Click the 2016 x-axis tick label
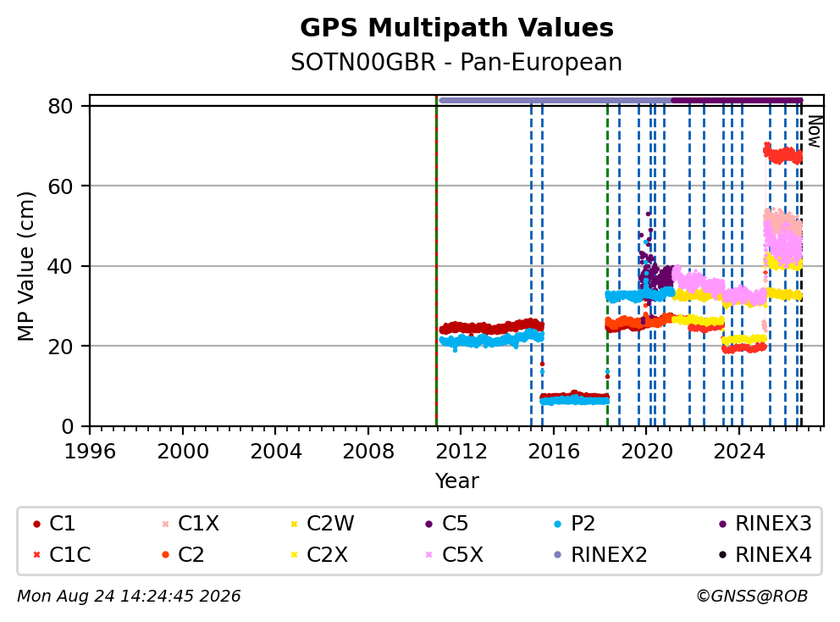 pyautogui.click(x=554, y=452)
